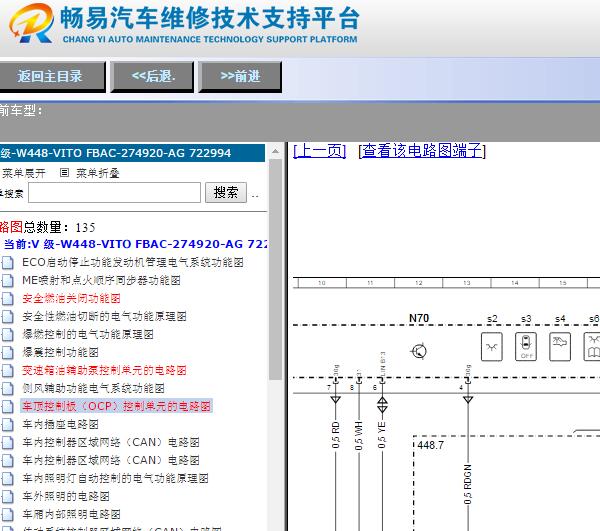600x531 pixels.
Task: Click document icon beside 侧风辅助功能 entry
Action: 7,389
